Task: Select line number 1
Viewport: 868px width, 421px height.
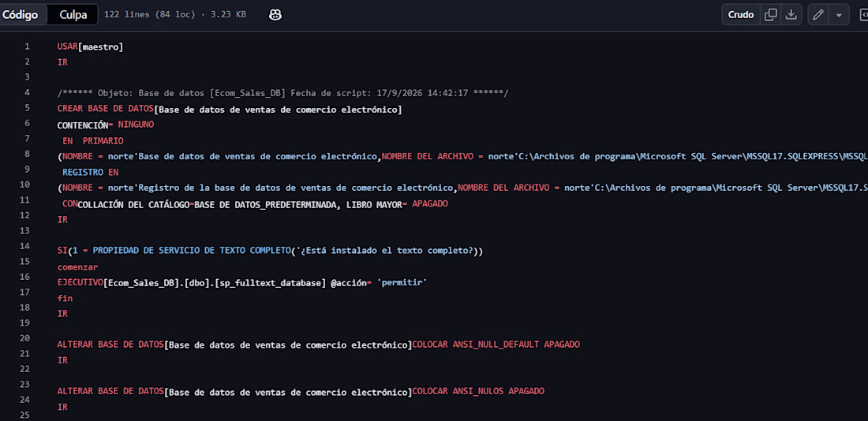Action: (27, 47)
